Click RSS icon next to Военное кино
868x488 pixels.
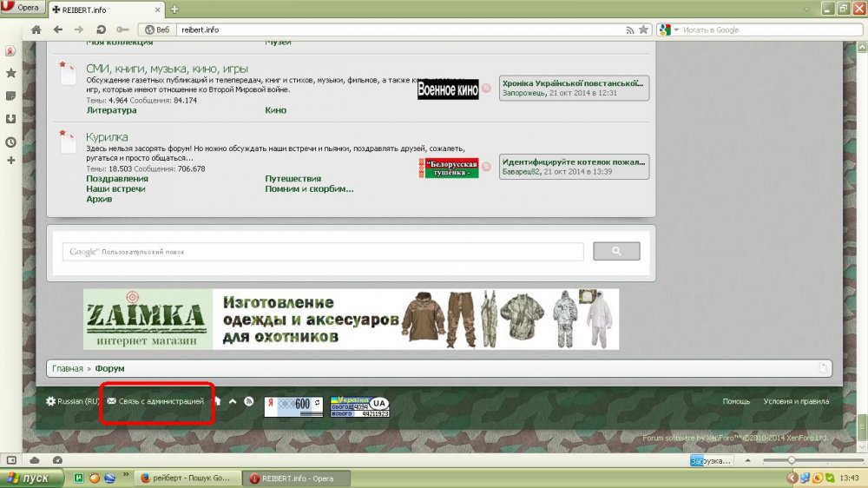point(486,88)
